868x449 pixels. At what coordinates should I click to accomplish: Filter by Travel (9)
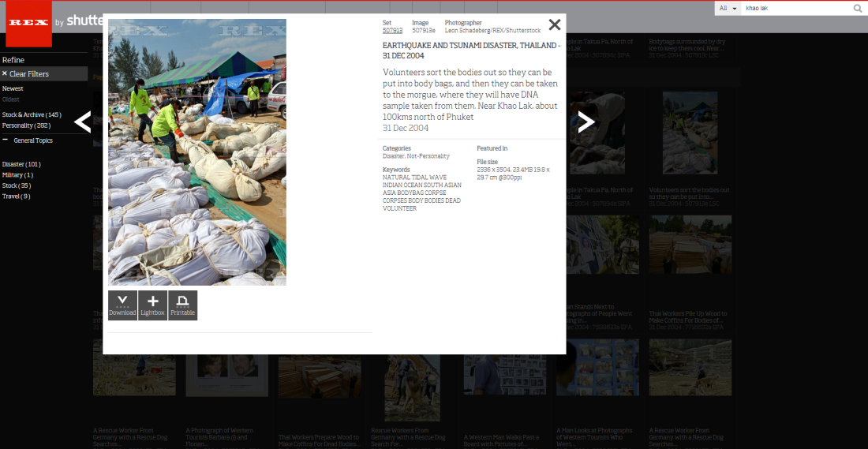click(16, 196)
